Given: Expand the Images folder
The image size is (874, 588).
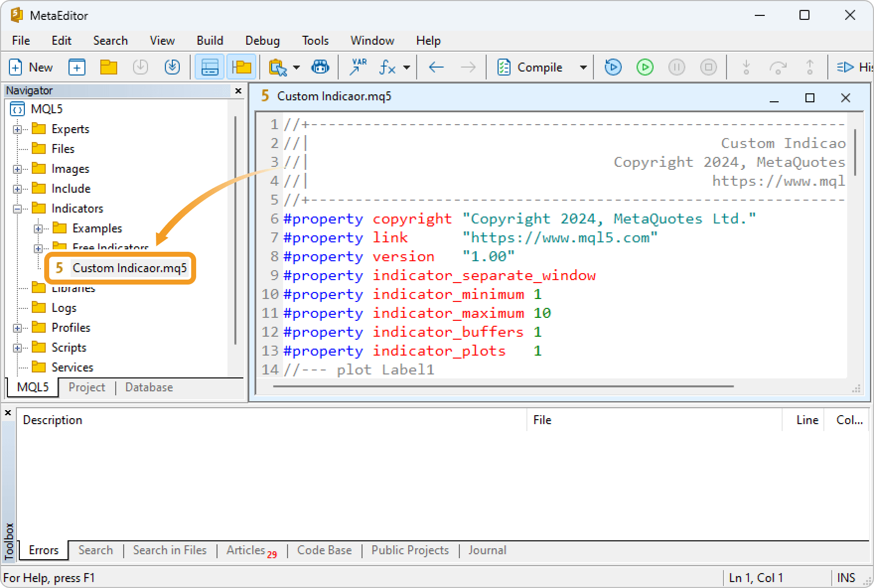Looking at the screenshot, I should (17, 169).
